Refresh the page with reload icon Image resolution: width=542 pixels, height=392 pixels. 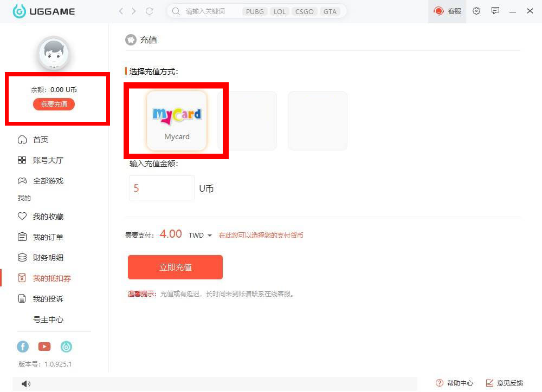click(150, 11)
